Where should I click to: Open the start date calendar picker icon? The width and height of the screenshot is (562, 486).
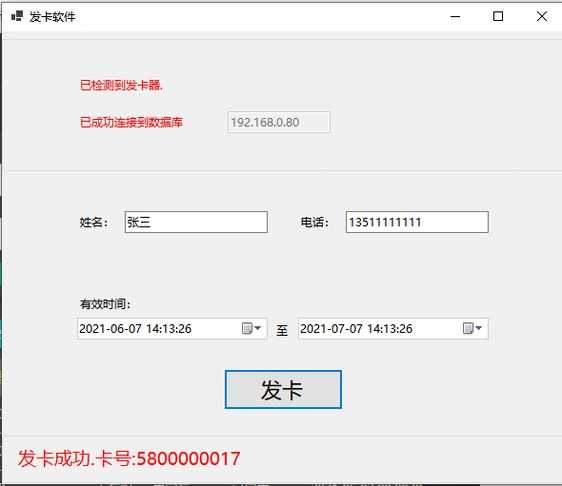(x=252, y=328)
